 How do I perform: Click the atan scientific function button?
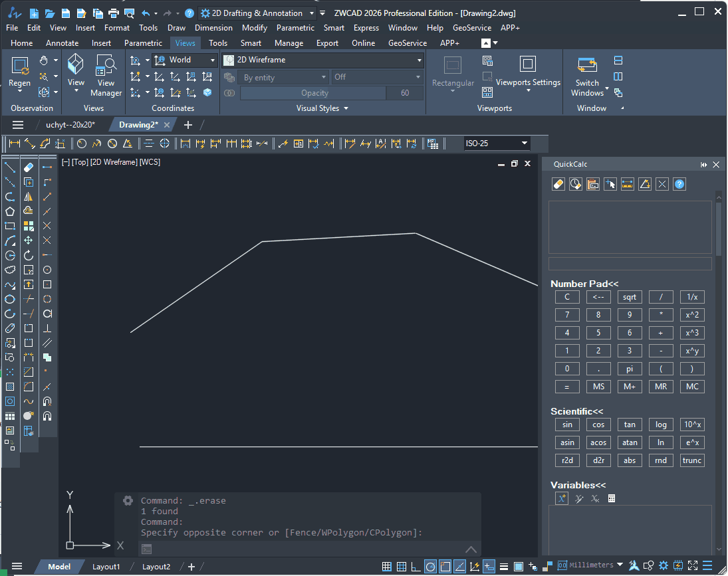coord(630,442)
